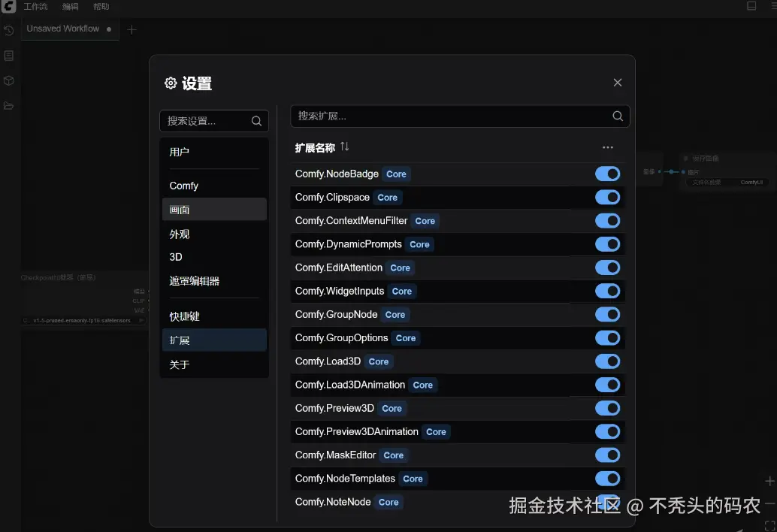Click Comfy.WidgetInputs name text
Viewport: 777px width, 532px height.
pyautogui.click(x=340, y=291)
